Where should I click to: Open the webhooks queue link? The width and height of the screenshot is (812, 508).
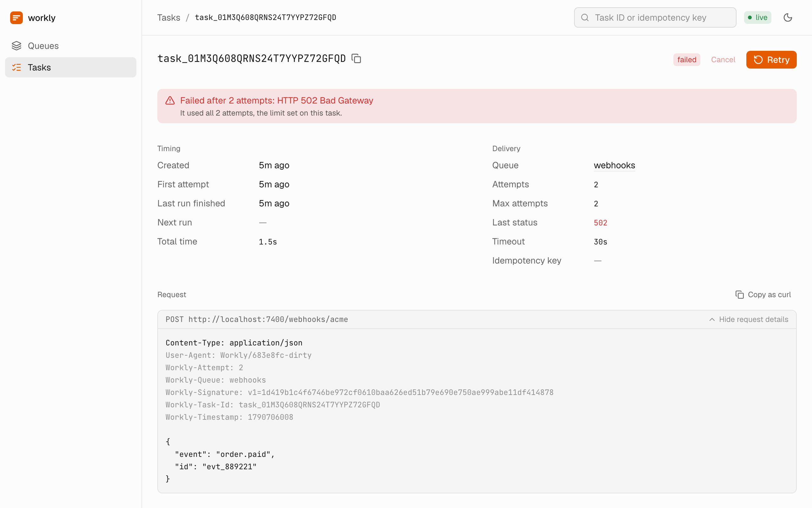tap(614, 165)
